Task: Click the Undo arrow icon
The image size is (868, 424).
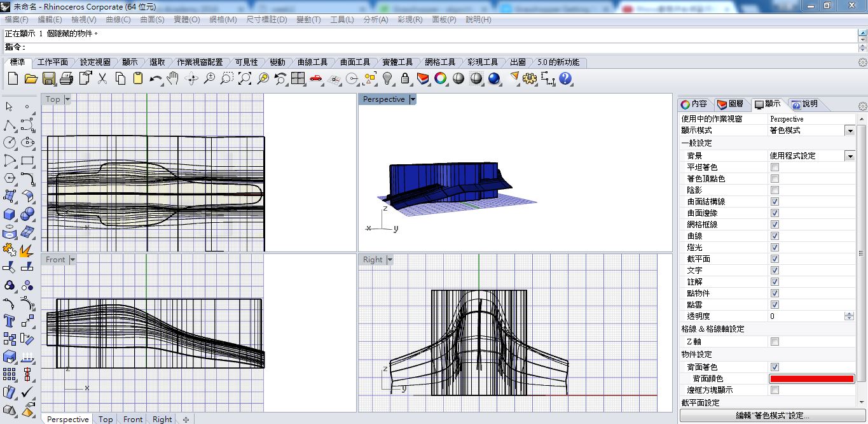Action: pos(156,78)
